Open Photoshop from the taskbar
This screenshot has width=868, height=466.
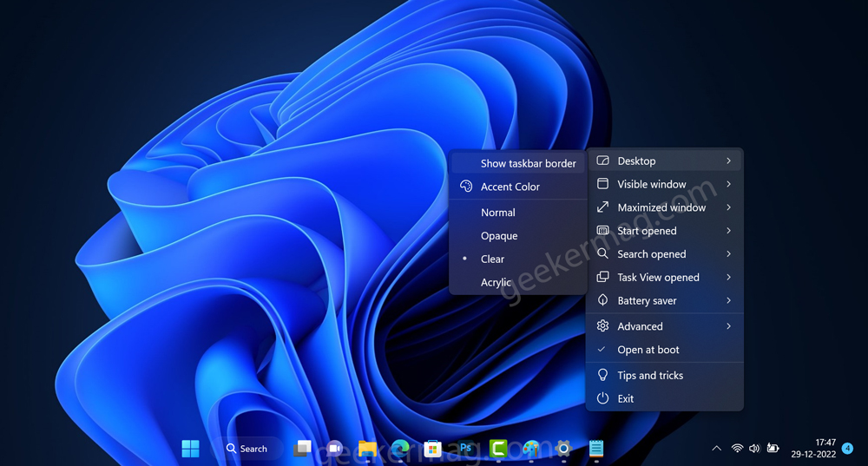[465, 449]
